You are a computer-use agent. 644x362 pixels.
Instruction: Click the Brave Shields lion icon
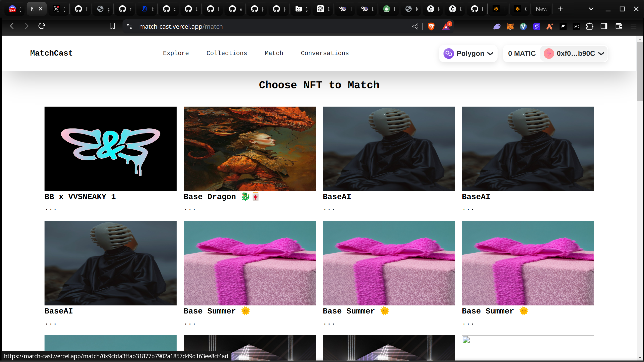431,26
